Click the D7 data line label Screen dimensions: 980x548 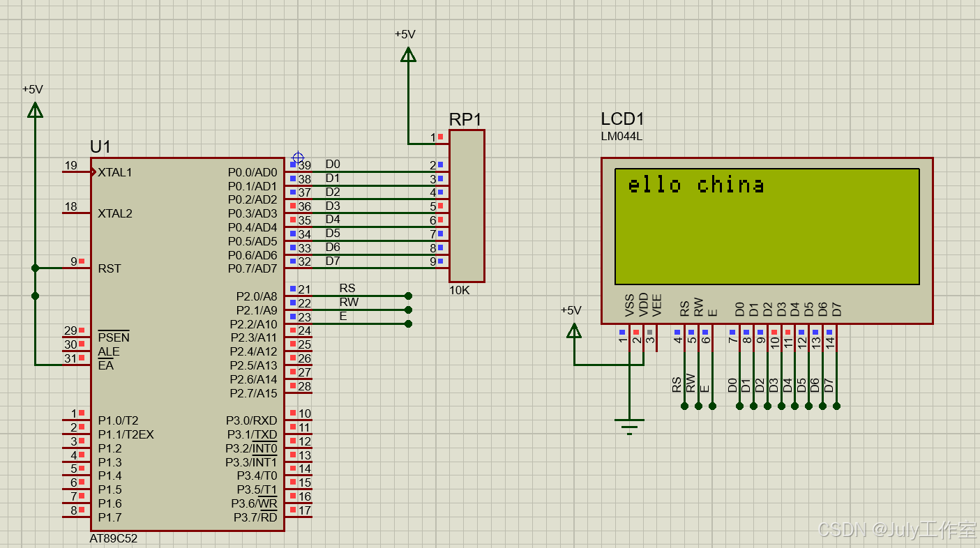334,261
